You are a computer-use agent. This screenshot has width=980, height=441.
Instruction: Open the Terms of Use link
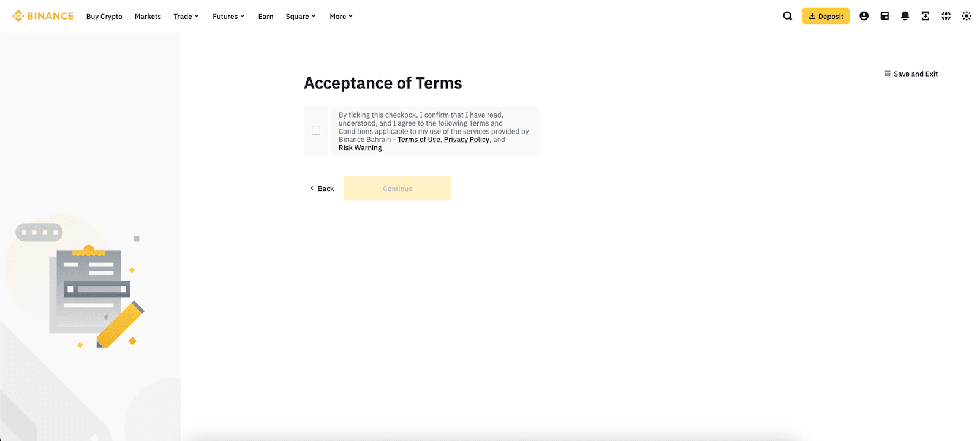(418, 140)
